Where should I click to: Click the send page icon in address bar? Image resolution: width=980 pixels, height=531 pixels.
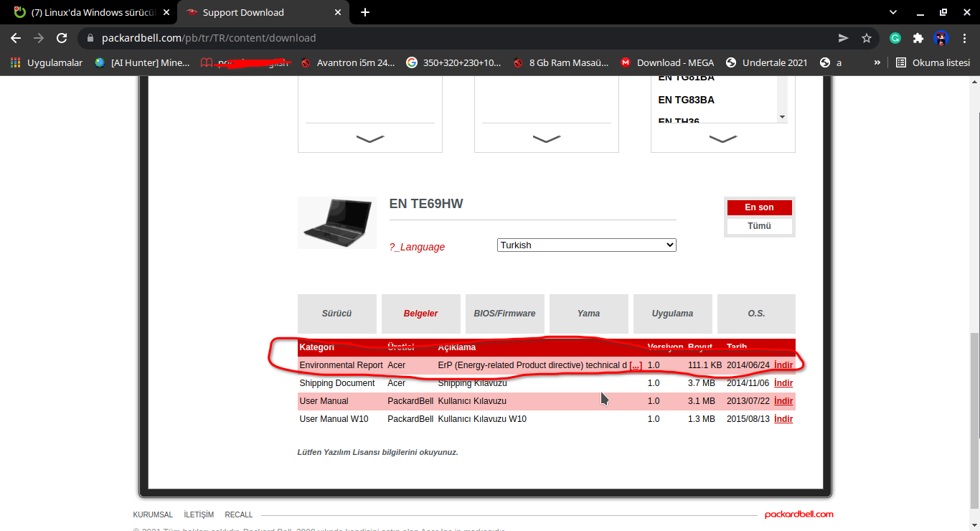[844, 38]
